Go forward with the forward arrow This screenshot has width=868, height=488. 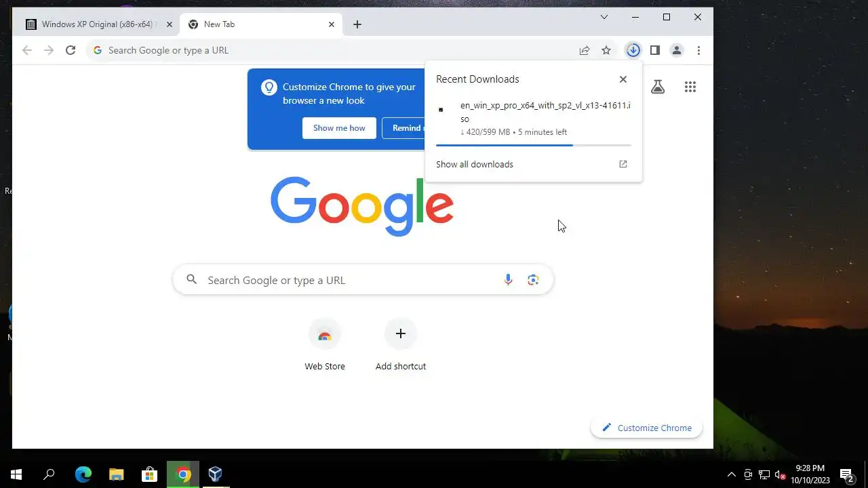pos(49,50)
